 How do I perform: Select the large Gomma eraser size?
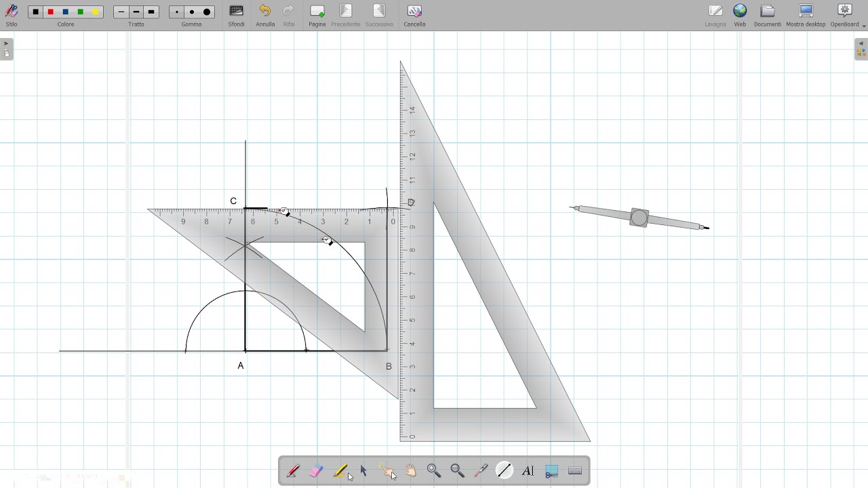coord(207,12)
